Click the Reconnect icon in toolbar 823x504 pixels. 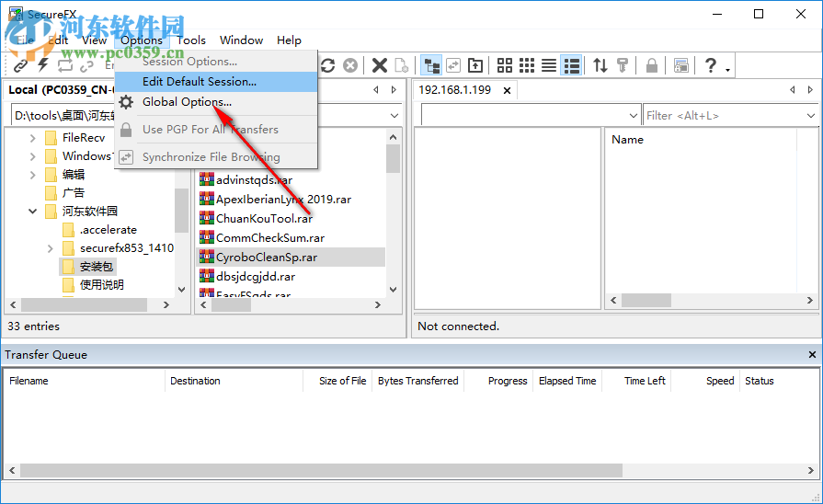[x=65, y=65]
